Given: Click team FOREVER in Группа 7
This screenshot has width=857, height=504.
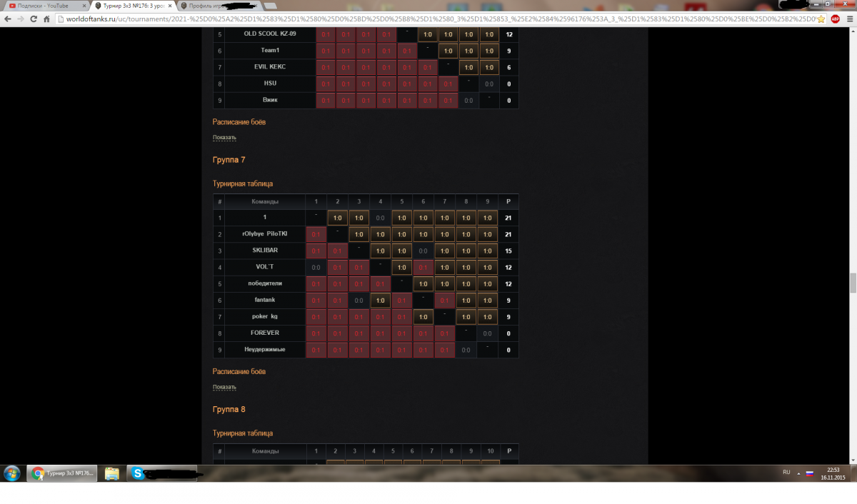Looking at the screenshot, I should click(264, 333).
